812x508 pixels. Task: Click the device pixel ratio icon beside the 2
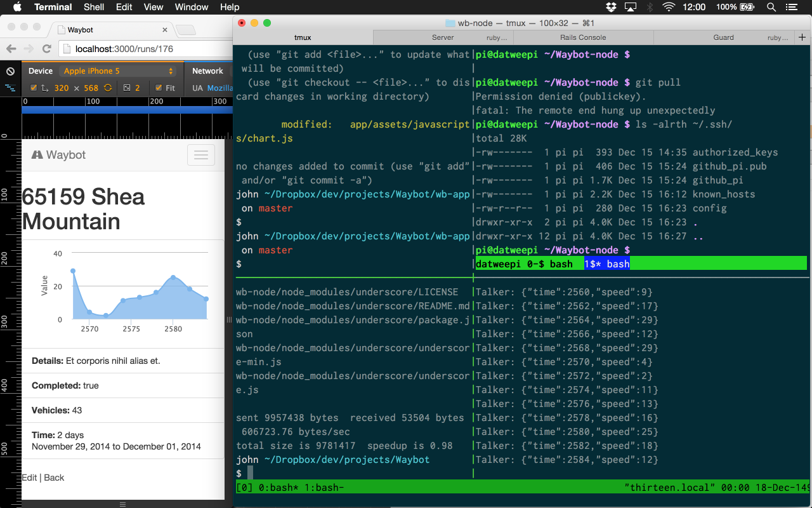pos(126,87)
